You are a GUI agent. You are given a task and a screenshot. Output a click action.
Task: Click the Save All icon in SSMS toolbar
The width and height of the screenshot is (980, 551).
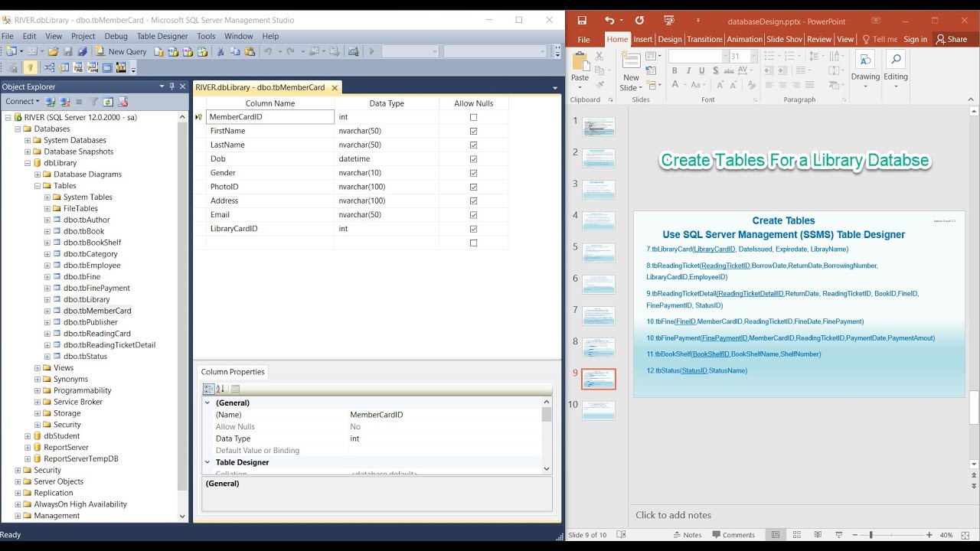(x=83, y=51)
